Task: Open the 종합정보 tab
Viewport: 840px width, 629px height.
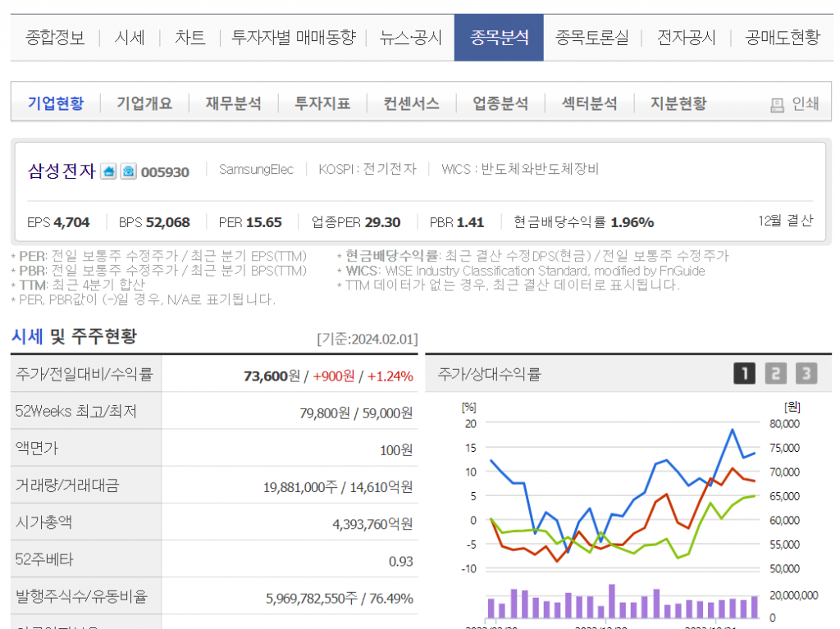Action: point(55,38)
